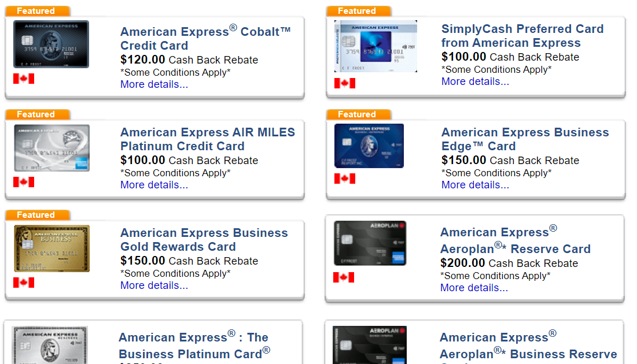
Task: Click Canada flag under SimplyCash Preferred card
Action: click(x=345, y=83)
